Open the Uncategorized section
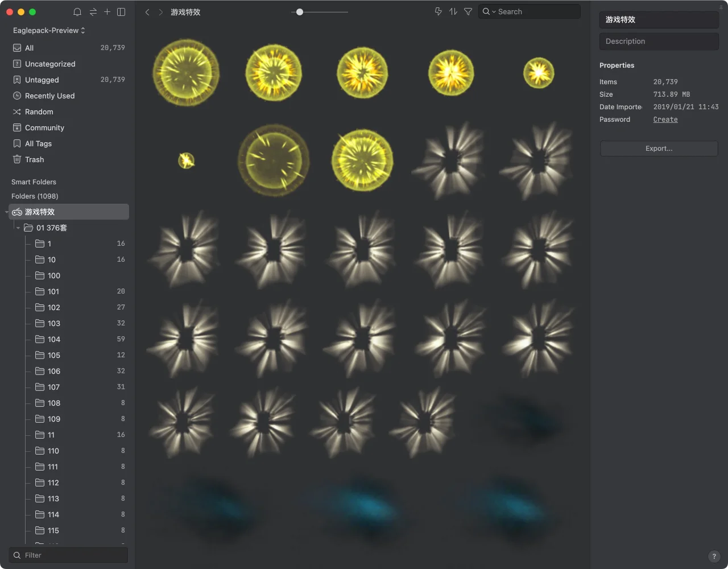Image resolution: width=728 pixels, height=569 pixels. coord(68,64)
